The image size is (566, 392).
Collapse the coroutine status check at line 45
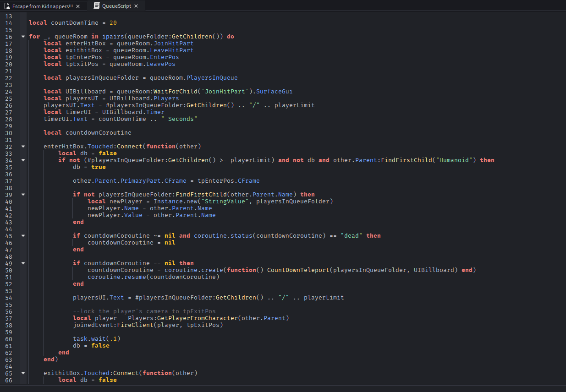pos(23,236)
